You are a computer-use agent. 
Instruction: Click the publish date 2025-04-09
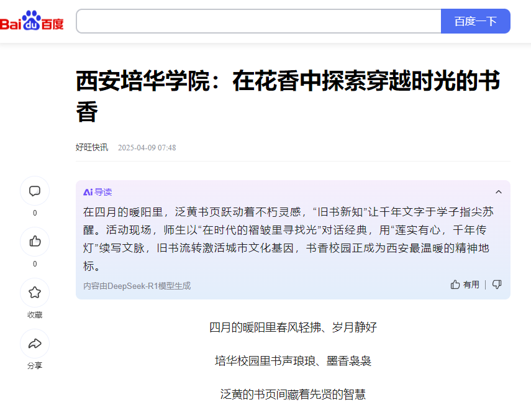(x=147, y=148)
